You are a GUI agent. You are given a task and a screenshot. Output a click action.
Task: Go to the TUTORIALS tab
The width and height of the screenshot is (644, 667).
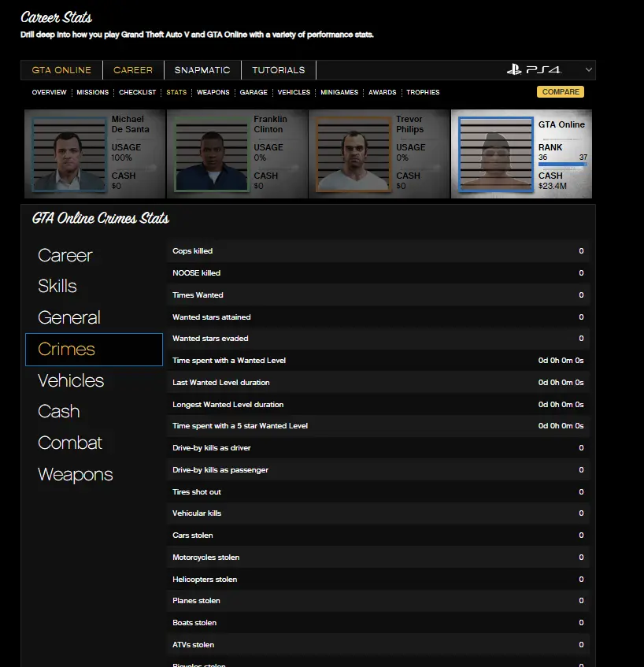click(x=278, y=70)
